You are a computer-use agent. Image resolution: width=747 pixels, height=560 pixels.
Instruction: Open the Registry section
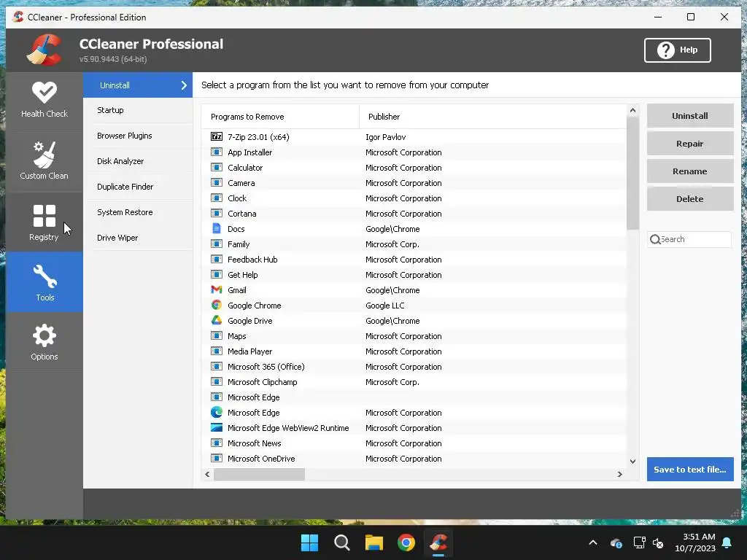44,222
